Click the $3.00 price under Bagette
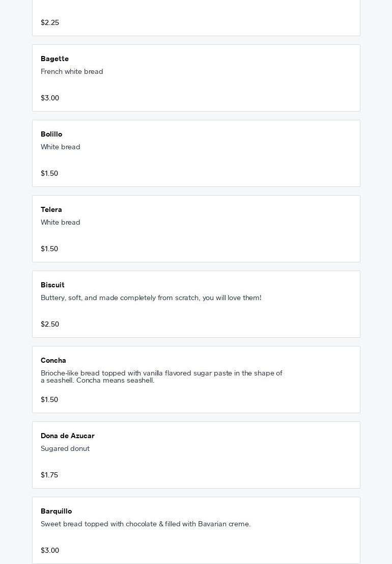This screenshot has width=392, height=564. [x=50, y=98]
